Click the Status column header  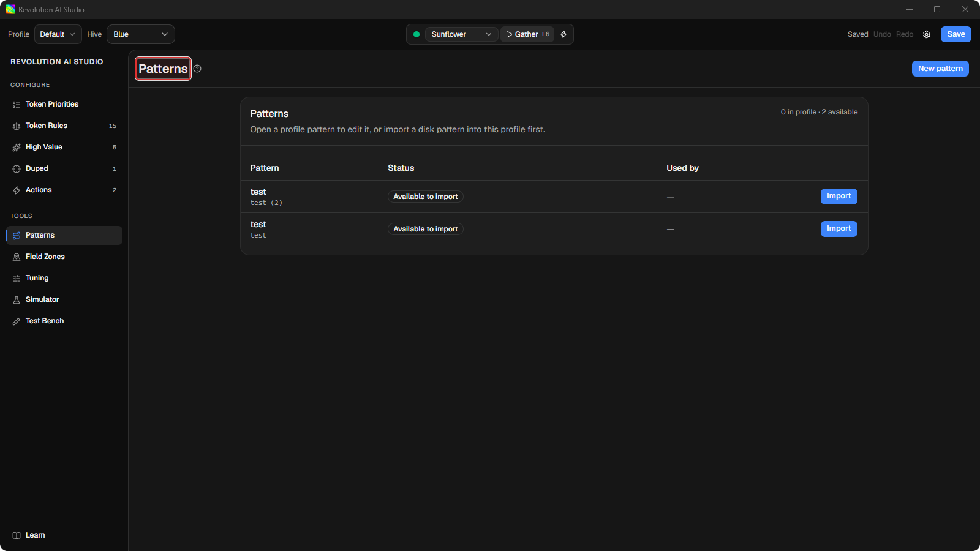tap(401, 168)
